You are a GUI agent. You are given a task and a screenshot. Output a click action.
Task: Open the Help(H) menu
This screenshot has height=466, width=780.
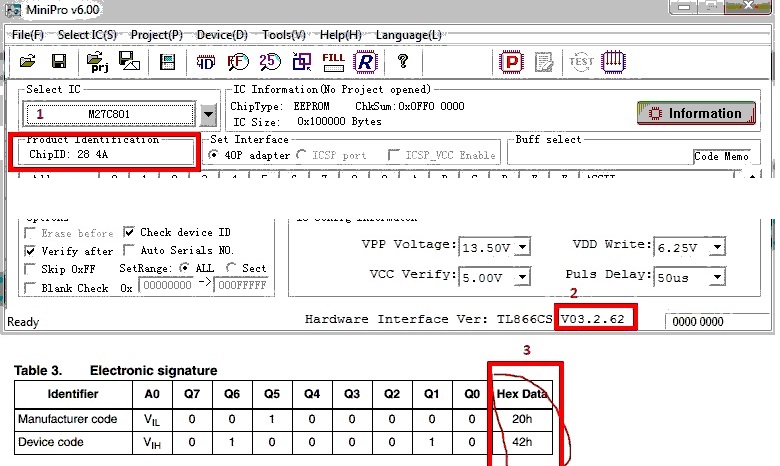[x=341, y=35]
